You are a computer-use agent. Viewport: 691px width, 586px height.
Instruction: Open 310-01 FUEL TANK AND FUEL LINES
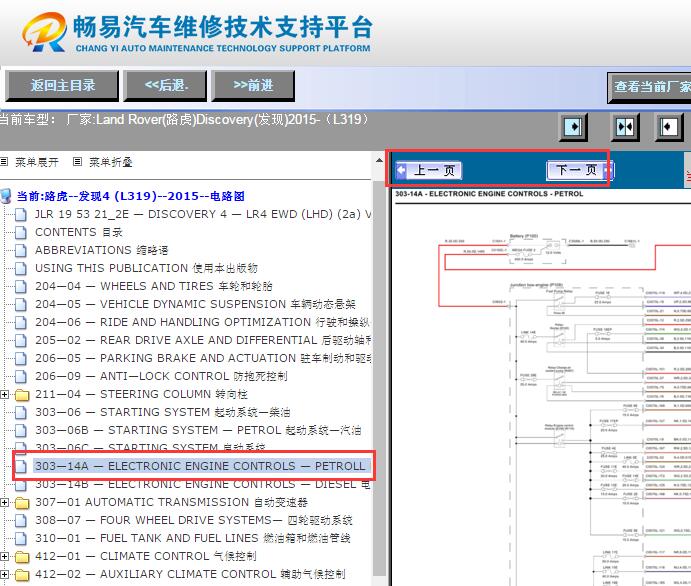[x=193, y=538]
